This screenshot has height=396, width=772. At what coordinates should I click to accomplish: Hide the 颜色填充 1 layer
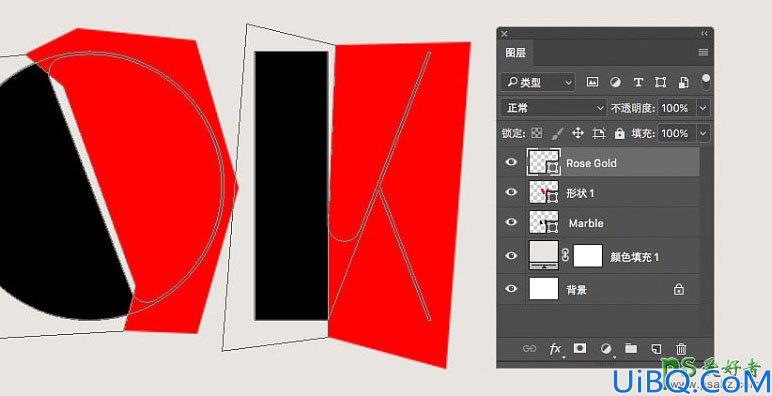point(512,256)
